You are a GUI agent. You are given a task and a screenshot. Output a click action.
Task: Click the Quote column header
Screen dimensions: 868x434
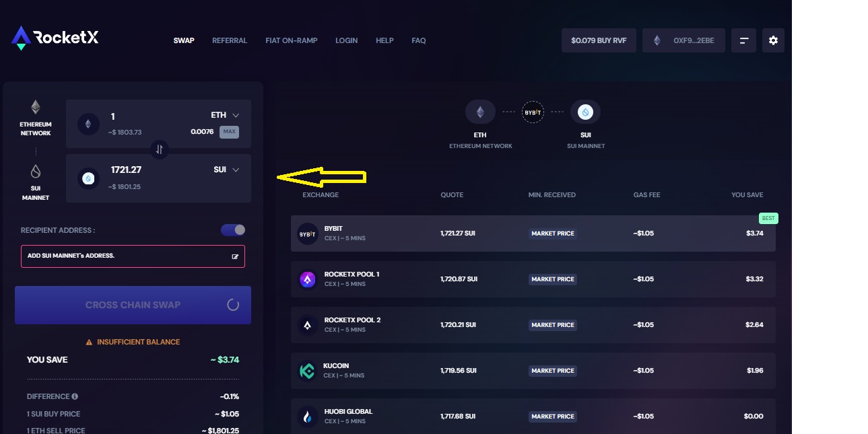pos(452,195)
